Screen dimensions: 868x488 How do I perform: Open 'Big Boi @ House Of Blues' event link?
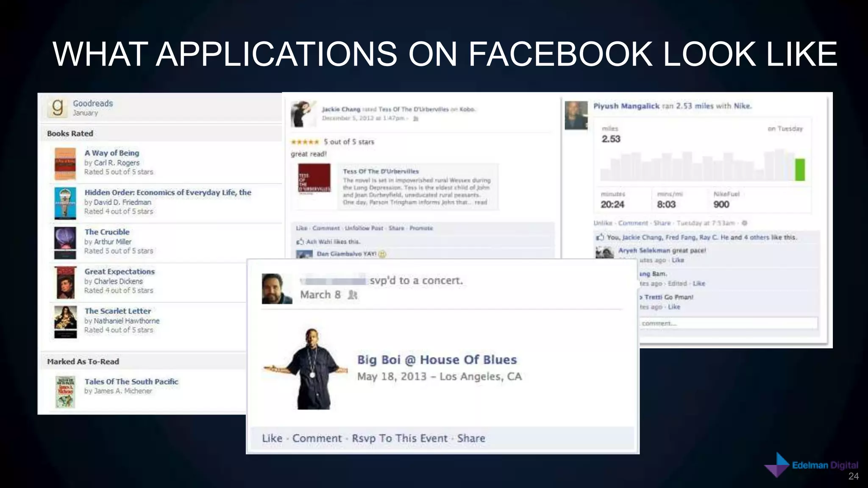[437, 360]
